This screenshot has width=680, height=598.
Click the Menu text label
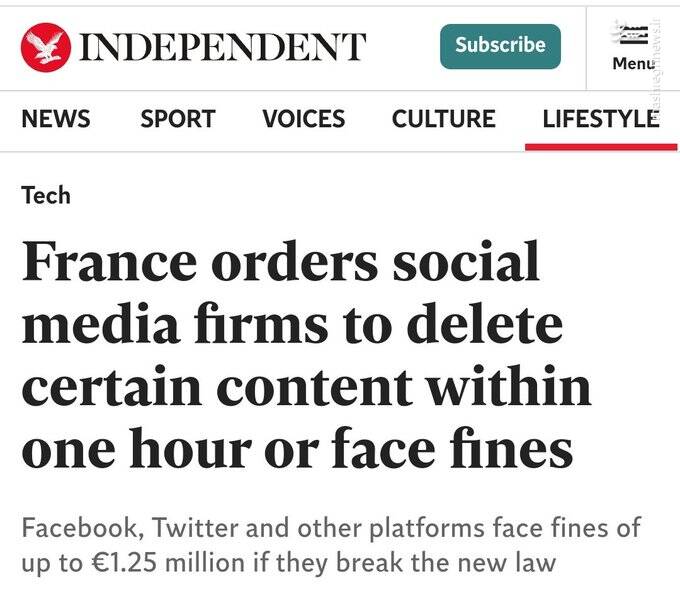point(633,63)
